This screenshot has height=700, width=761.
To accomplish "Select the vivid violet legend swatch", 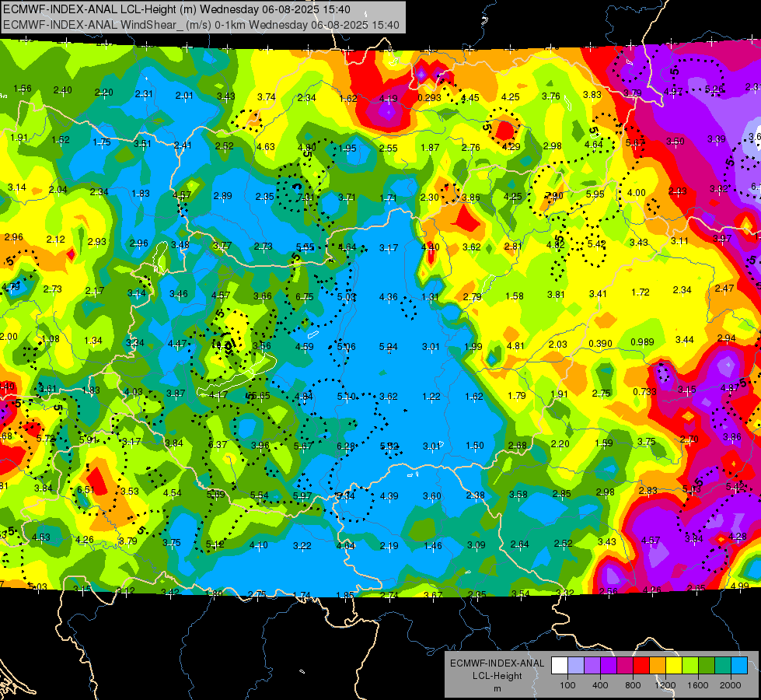I will 609,666.
